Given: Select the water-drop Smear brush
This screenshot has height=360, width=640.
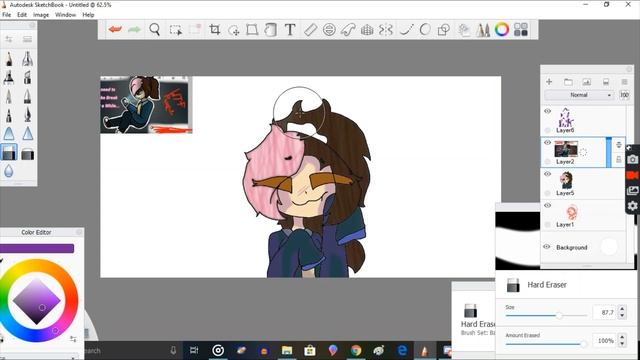Looking at the screenshot, I should coord(9,171).
